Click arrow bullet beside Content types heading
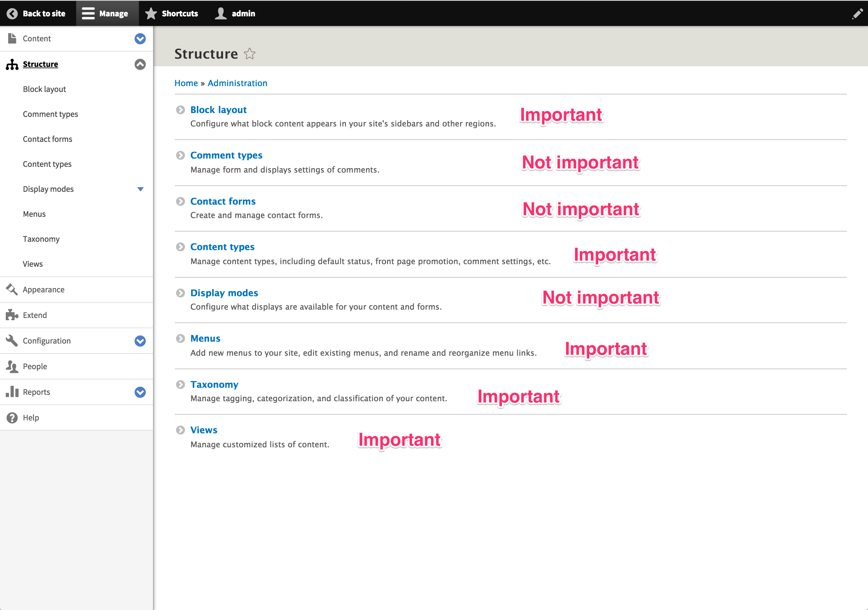The width and height of the screenshot is (868, 610). tap(181, 247)
